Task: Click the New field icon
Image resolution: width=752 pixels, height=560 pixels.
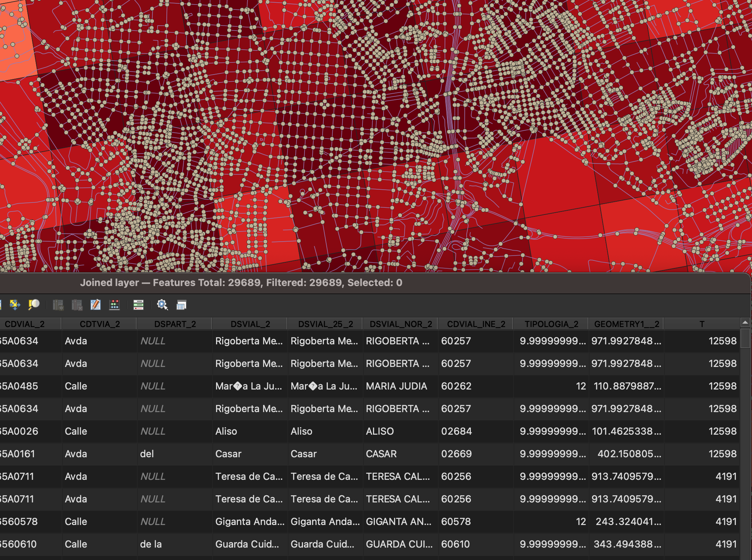Action: click(x=58, y=305)
